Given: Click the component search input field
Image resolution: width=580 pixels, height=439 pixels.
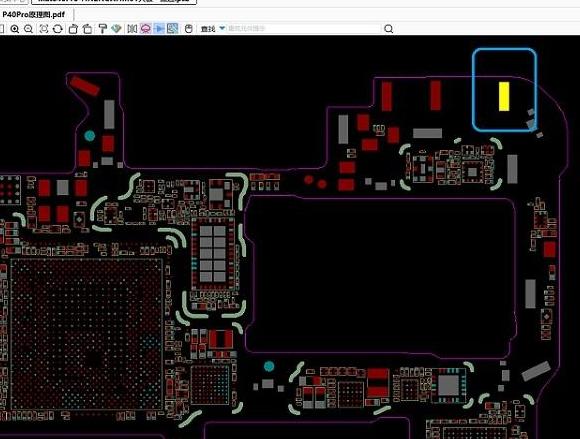Looking at the screenshot, I should point(303,28).
